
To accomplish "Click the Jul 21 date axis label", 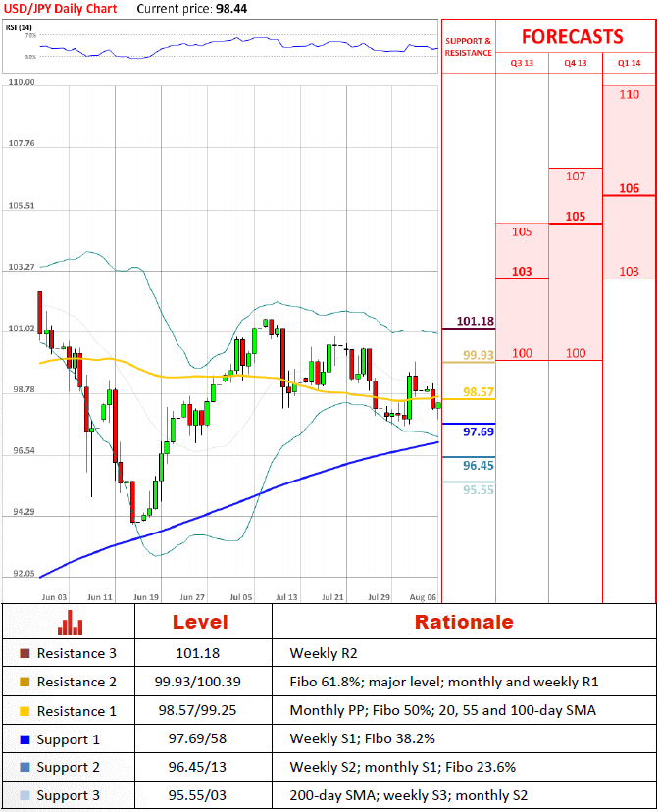I will (x=332, y=597).
